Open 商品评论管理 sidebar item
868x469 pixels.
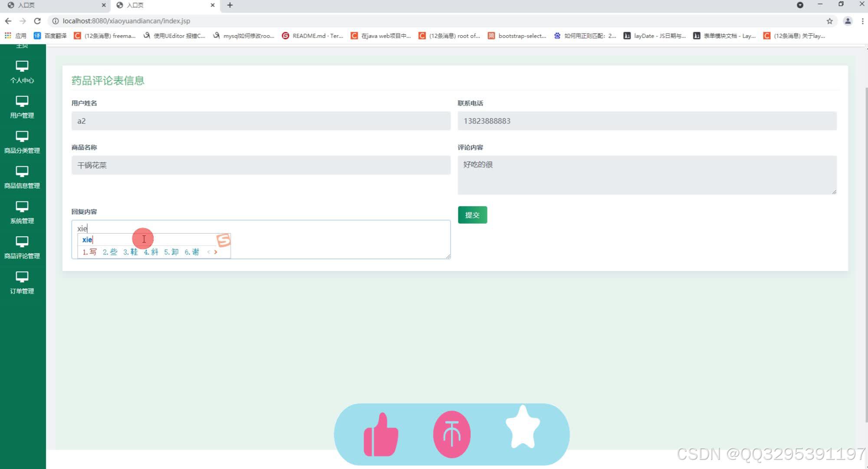[22, 248]
